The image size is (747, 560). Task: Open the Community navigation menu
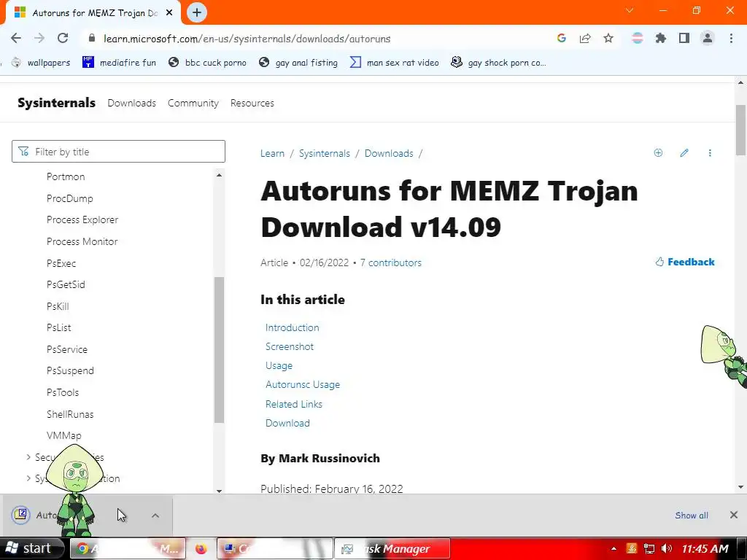(x=193, y=103)
